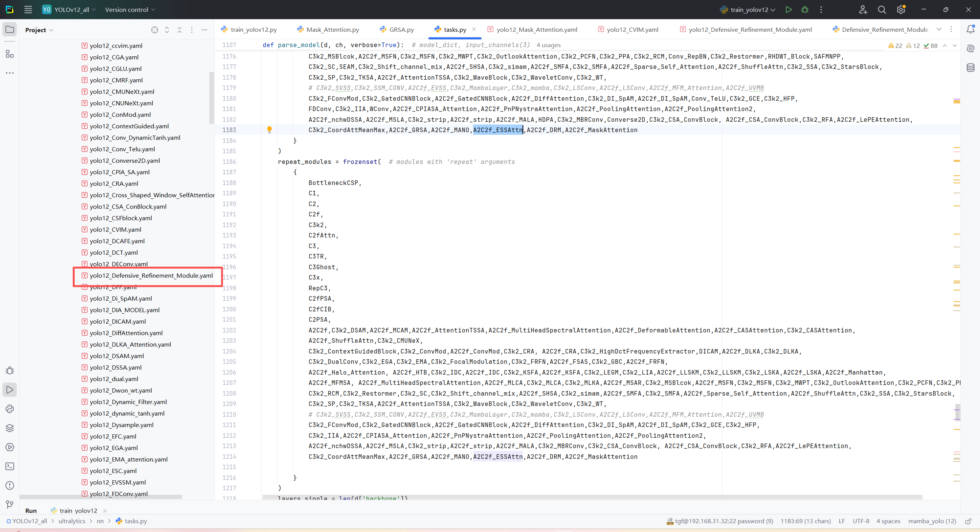Viewport: 980px width, 532px height.
Task: Open yolo12_Defensive_Refinement_Module.yaml in project tree
Action: (151, 275)
